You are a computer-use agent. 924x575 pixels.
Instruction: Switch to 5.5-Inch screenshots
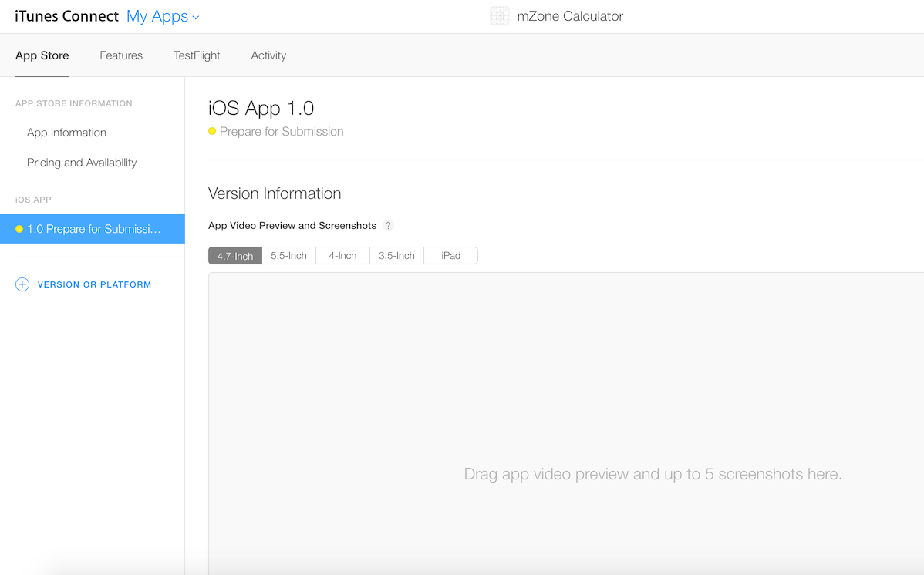click(288, 256)
